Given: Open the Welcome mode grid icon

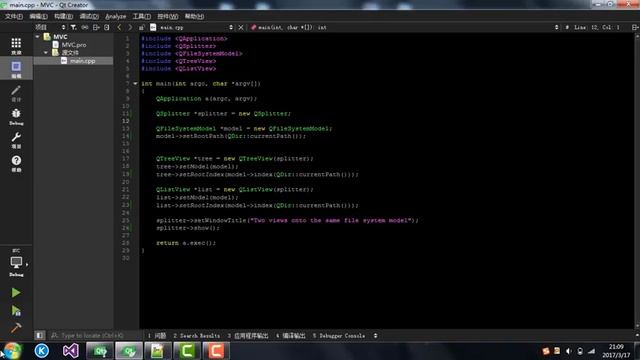Looking at the screenshot, I should click(16, 46).
